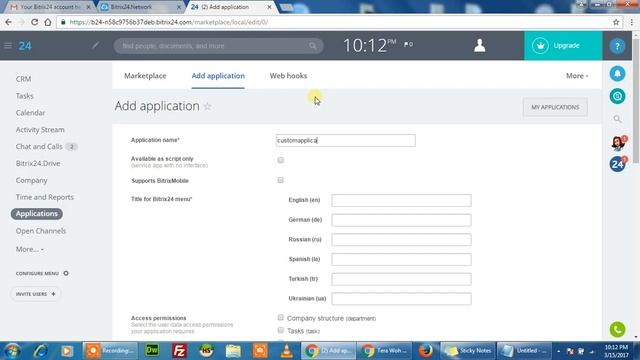
Task: Click the Russian (ru) menu title field
Action: (x=401, y=240)
